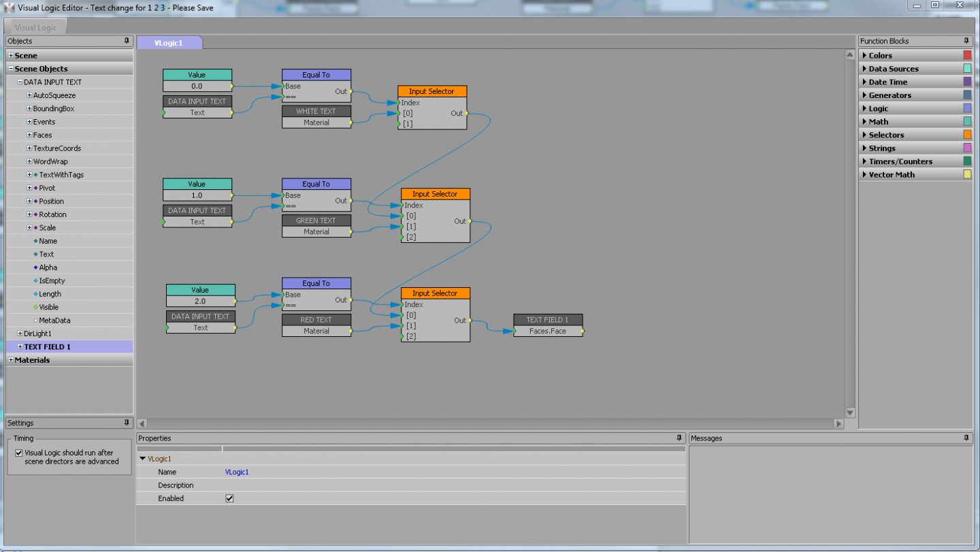This screenshot has width=980, height=552.
Task: Click the canvas horizontal scrollbar left arrow
Action: pos(142,423)
